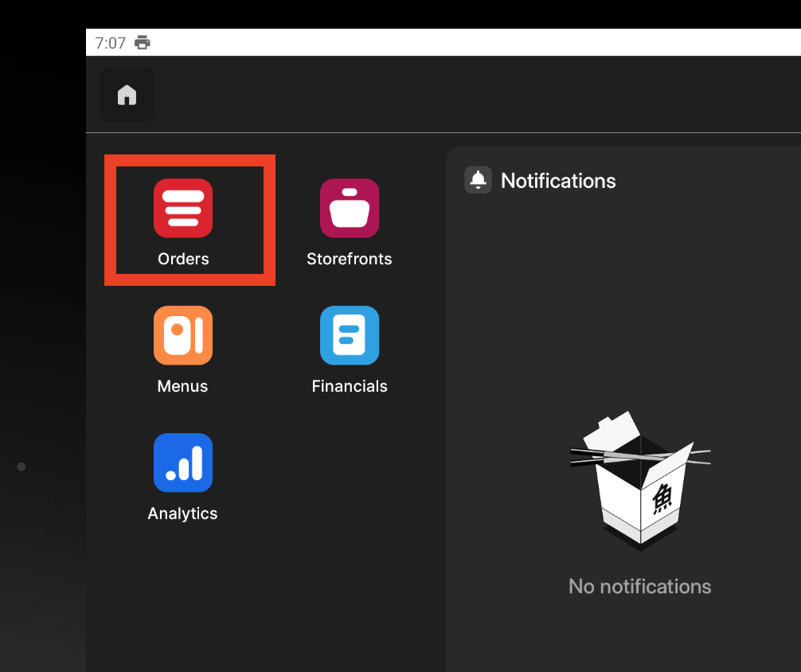
Task: Click the small dot on left bezel
Action: tap(21, 467)
